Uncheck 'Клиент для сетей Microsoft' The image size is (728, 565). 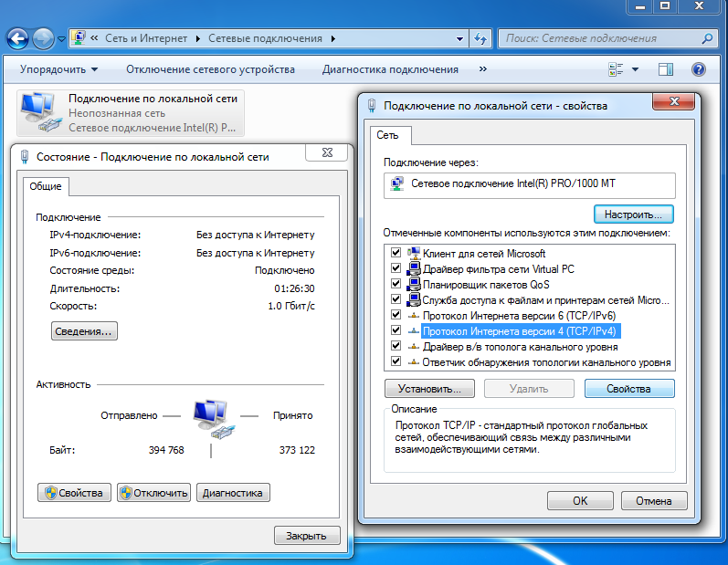pos(396,252)
